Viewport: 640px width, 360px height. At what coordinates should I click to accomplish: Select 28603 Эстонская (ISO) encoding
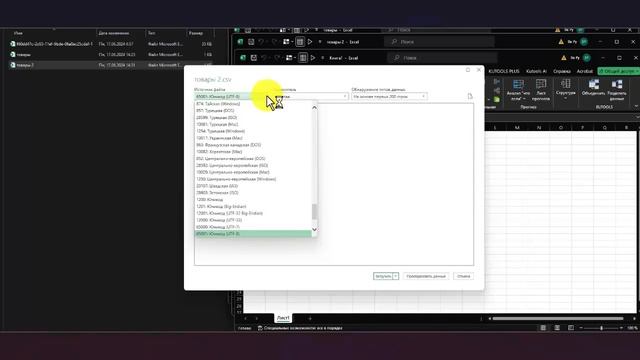tap(253, 193)
